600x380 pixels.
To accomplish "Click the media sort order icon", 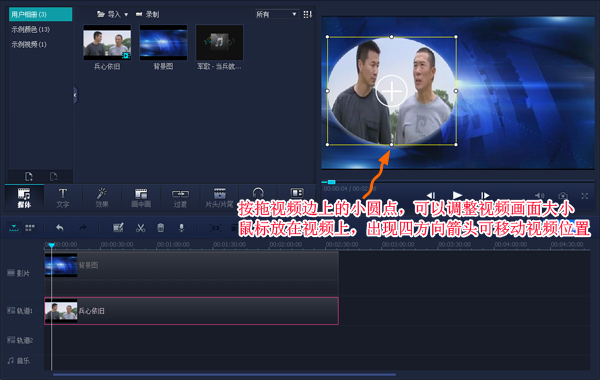I will pyautogui.click(x=307, y=15).
